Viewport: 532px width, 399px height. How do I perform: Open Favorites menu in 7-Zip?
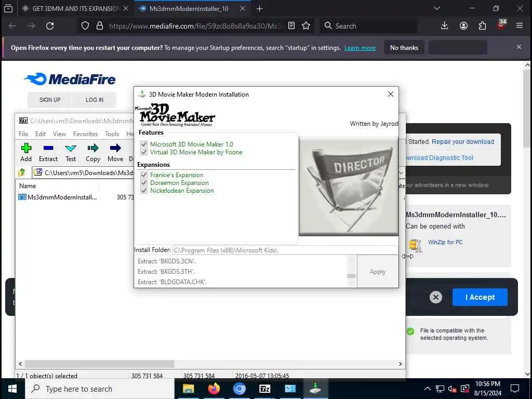(x=86, y=134)
